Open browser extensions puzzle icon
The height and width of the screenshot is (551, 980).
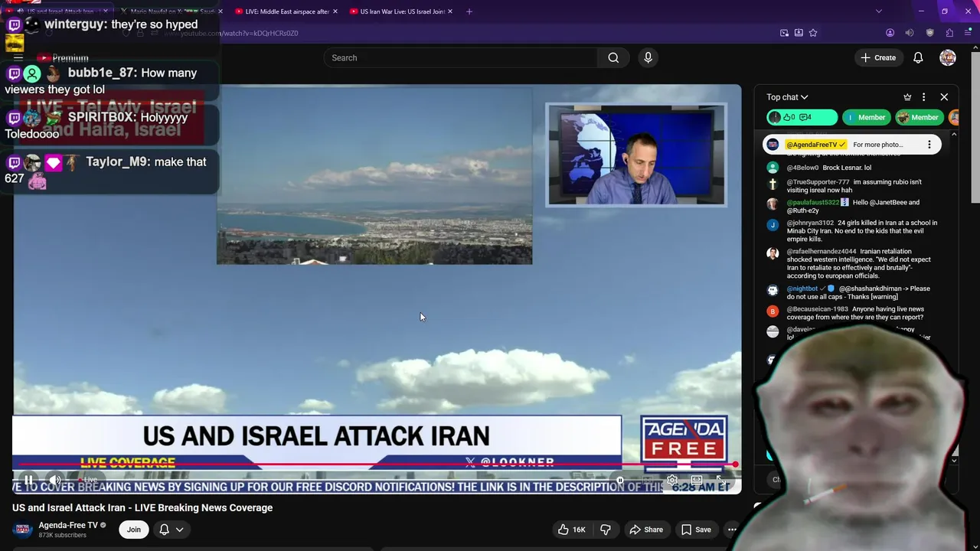point(949,33)
